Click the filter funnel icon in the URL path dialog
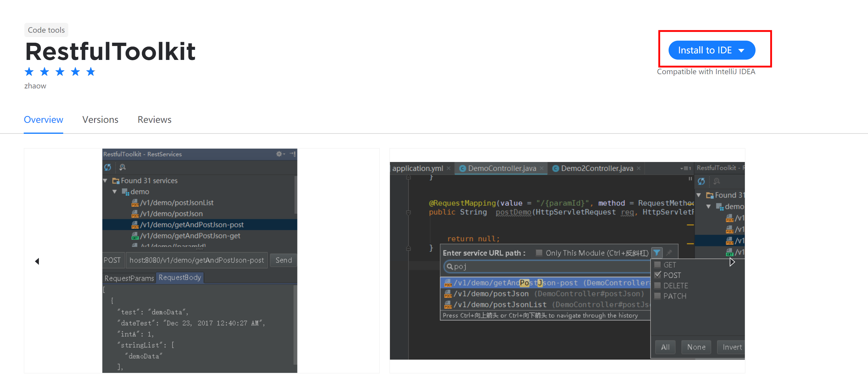Viewport: 868px width, 380px height. click(657, 253)
